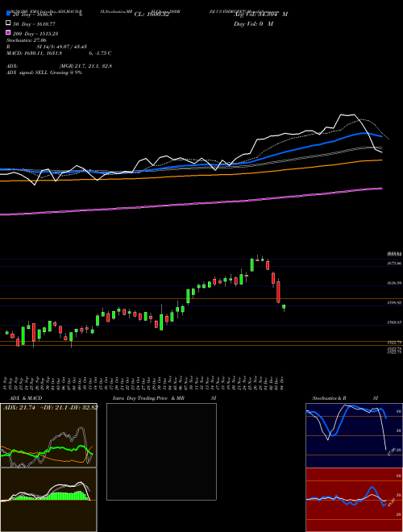The height and width of the screenshot is (532, 403).
Task: Click the 1636.99 price axis label
Action: (394, 283)
